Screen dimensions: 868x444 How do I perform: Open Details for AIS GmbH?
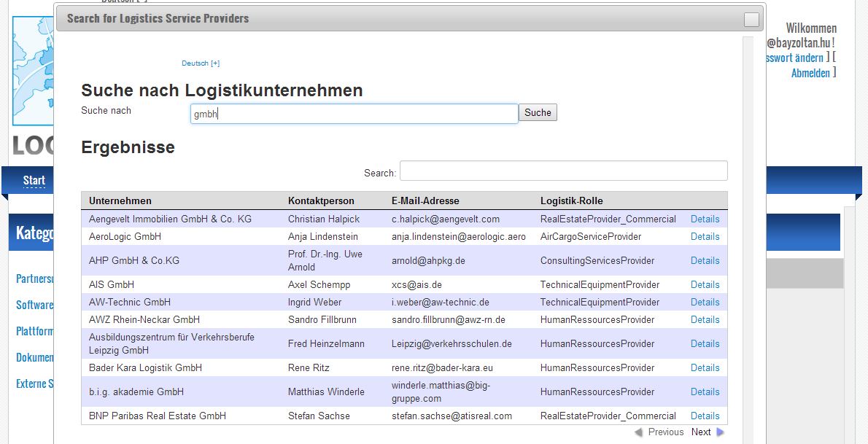(705, 284)
